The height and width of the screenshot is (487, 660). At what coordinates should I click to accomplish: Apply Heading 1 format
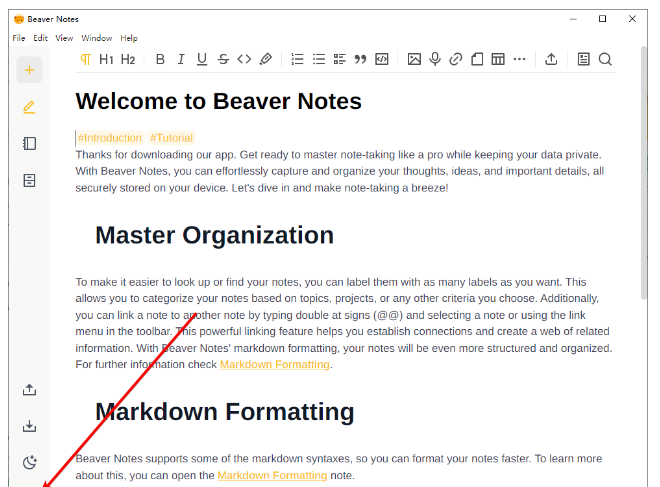coord(106,59)
